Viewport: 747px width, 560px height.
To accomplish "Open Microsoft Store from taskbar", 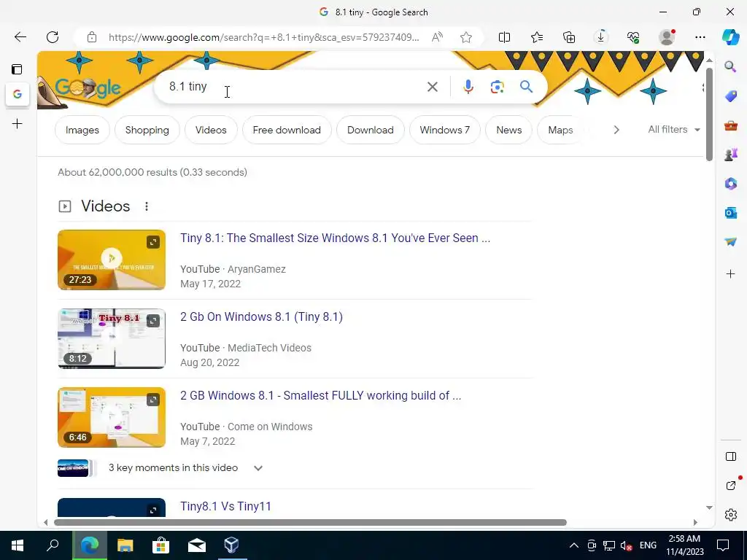I will click(x=160, y=545).
